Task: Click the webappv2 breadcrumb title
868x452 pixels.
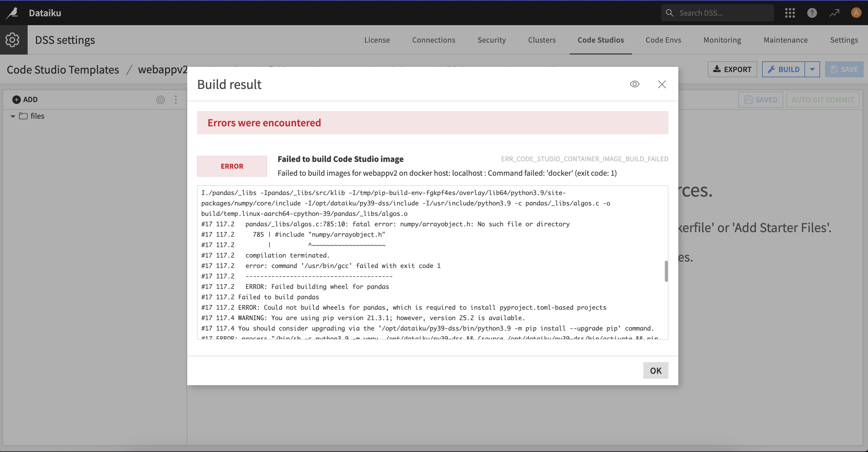Action: click(x=162, y=70)
